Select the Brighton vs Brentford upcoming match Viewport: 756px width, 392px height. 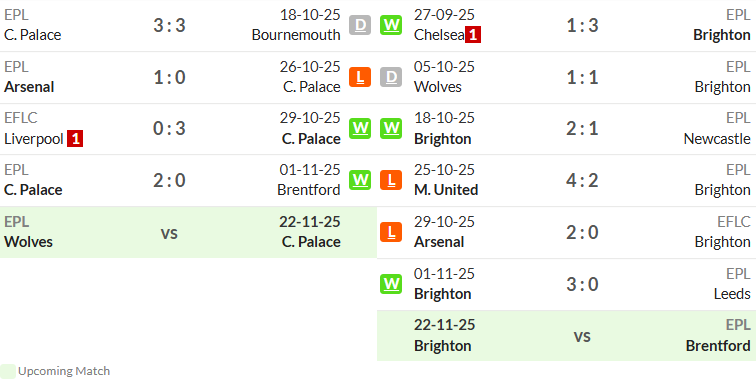coord(567,336)
